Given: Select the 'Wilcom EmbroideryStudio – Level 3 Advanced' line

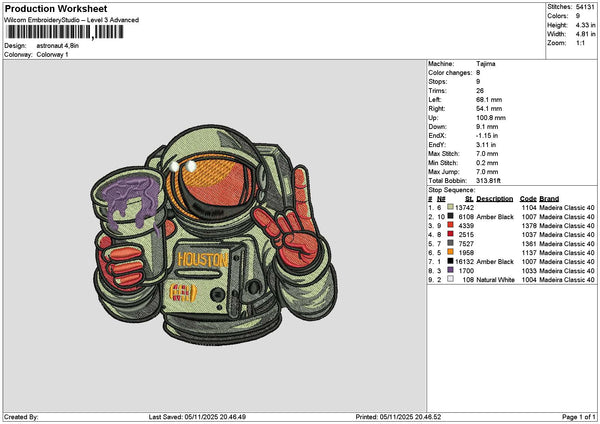Looking at the screenshot, I should coord(72,20).
